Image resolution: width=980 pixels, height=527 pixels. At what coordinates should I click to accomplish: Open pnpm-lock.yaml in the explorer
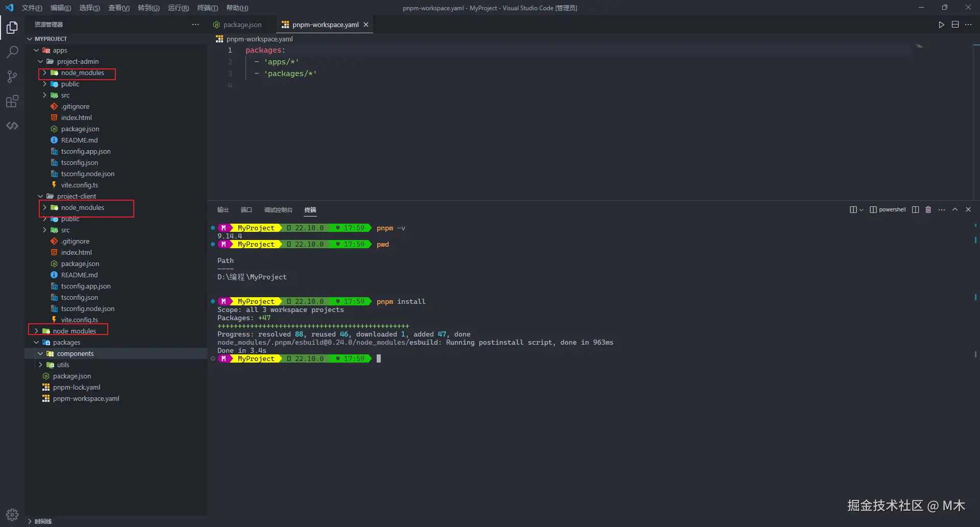tap(77, 387)
